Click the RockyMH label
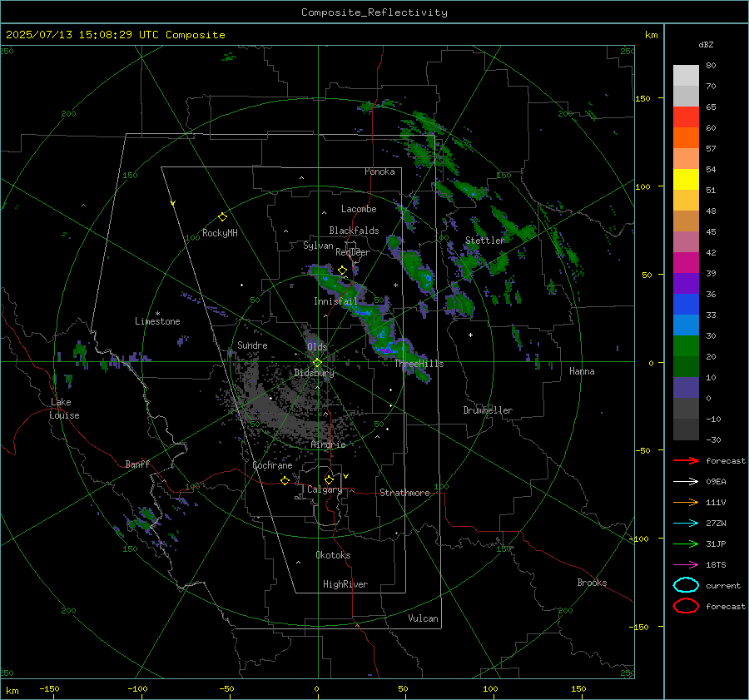This screenshot has width=749, height=700. click(220, 233)
